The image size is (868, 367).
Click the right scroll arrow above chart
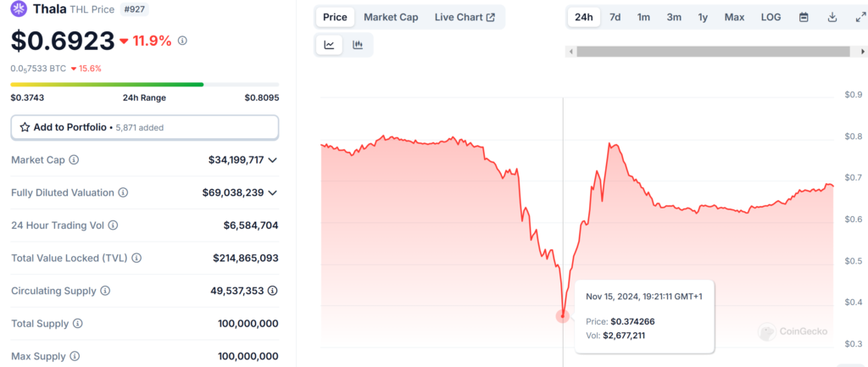862,52
